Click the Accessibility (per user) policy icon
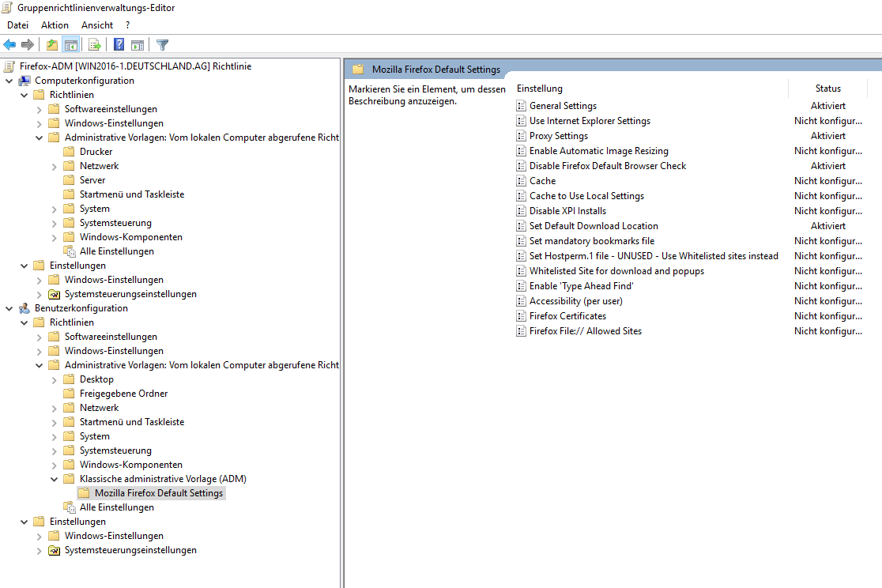882x588 pixels. pyautogui.click(x=522, y=301)
